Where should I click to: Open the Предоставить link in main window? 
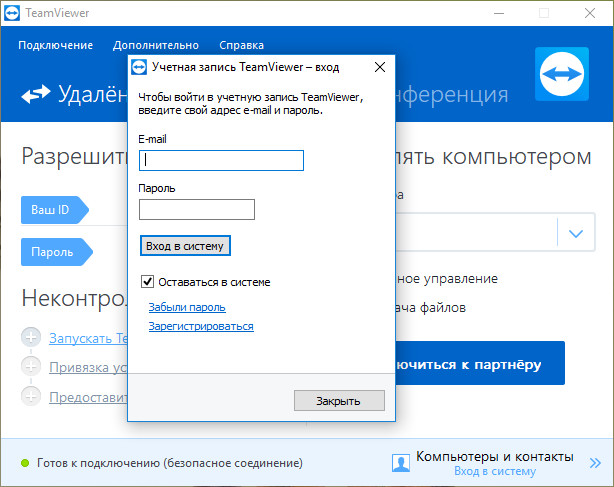pyautogui.click(x=88, y=397)
